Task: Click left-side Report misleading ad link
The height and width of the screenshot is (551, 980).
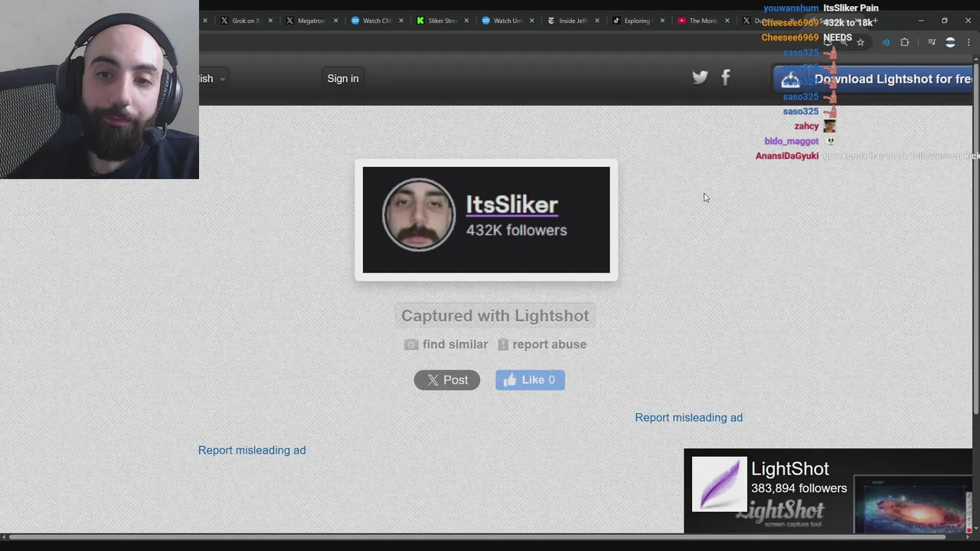Action: point(252,451)
